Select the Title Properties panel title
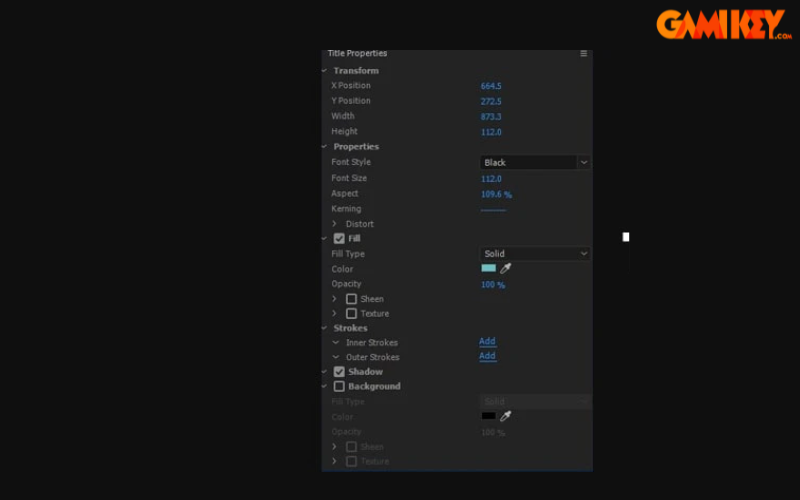 point(357,53)
